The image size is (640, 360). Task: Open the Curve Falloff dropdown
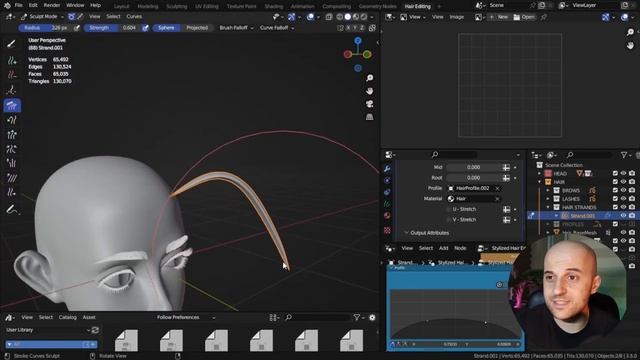click(277, 28)
